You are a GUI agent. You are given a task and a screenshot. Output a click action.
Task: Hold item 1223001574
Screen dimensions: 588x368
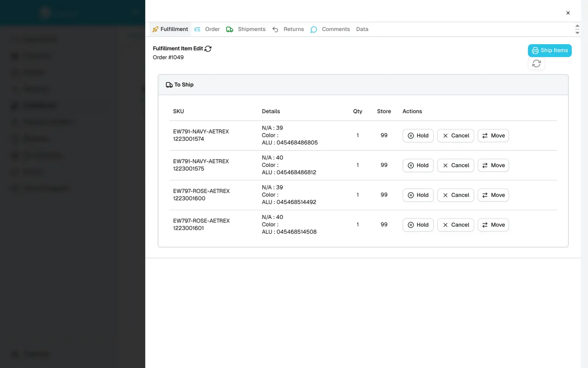[x=418, y=136]
